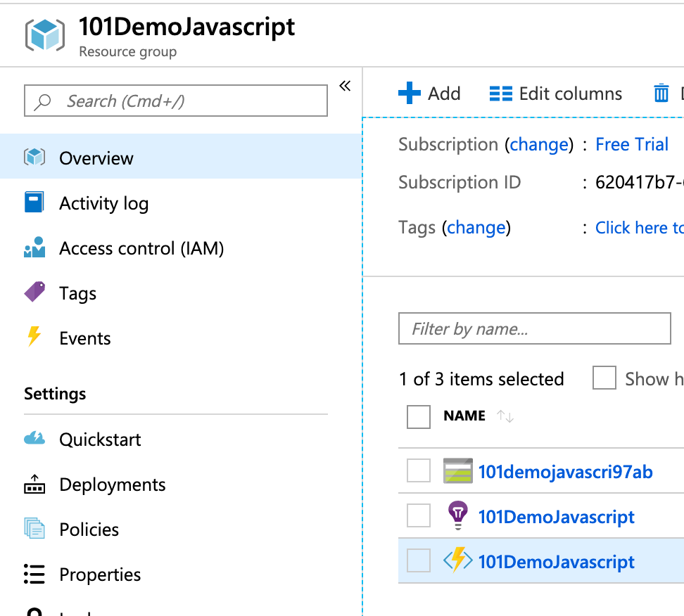This screenshot has height=616, width=684.
Task: Click the Add button in toolbar
Action: [429, 94]
